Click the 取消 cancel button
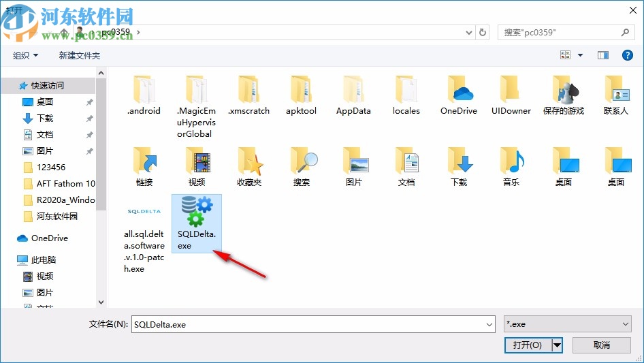 601,345
